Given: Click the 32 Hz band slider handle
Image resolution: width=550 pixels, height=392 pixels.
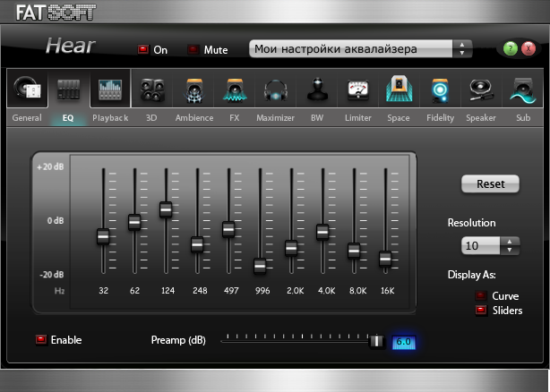Looking at the screenshot, I should 103,236.
